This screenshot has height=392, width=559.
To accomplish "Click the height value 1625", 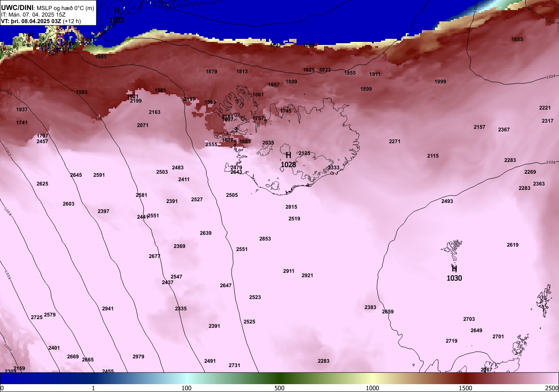I will (309, 70).
